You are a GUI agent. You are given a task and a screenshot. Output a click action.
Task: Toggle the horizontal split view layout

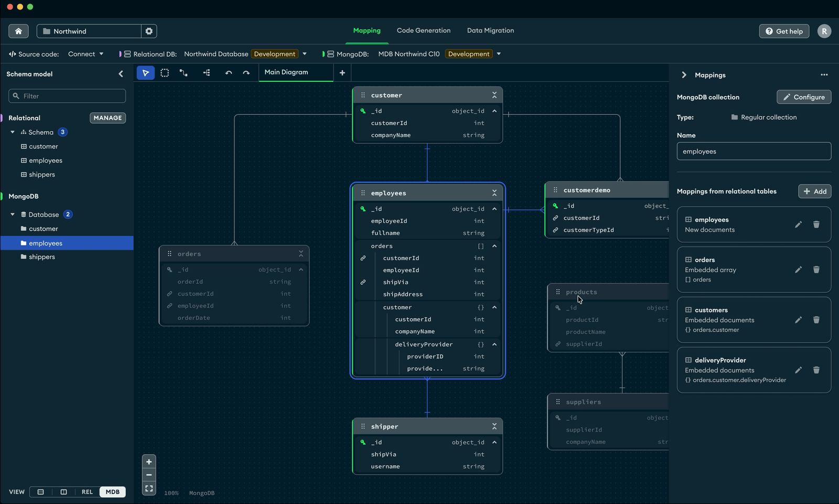(40, 492)
